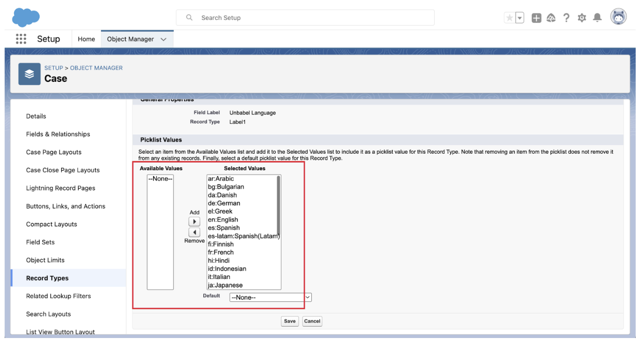Select it:Italian value
Image resolution: width=644 pixels, height=344 pixels.
pyautogui.click(x=218, y=277)
